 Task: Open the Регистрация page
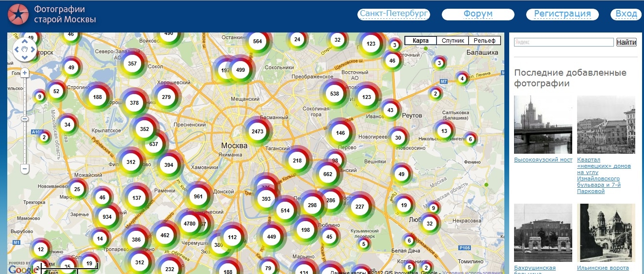pos(562,14)
